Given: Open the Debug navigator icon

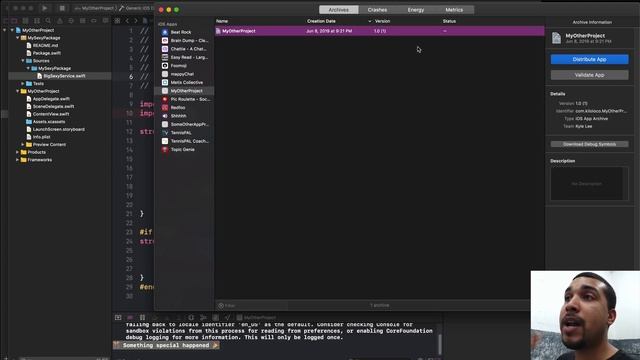Looking at the screenshot, I should [82, 20].
